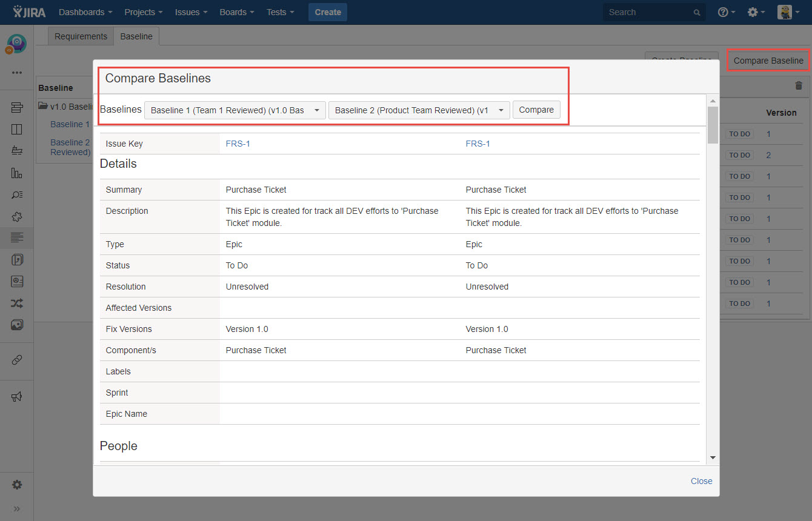Click the trash delete baseline icon

coord(799,86)
